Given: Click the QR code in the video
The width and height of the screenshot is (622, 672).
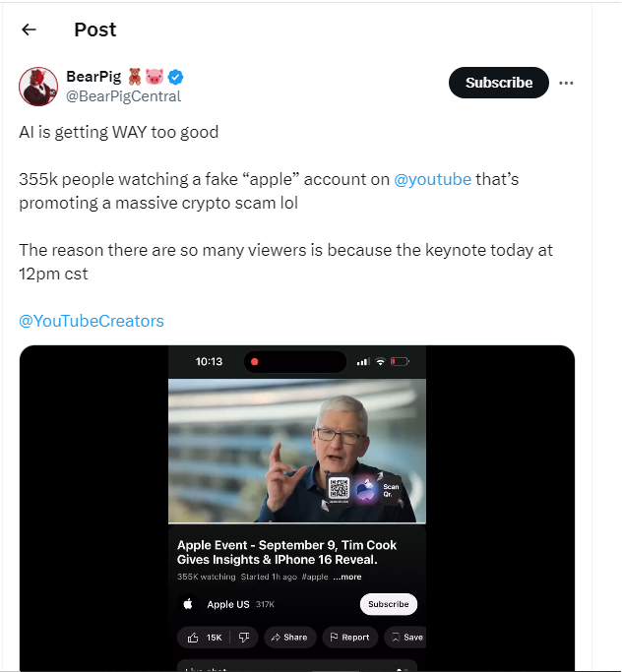Looking at the screenshot, I should point(339,487).
